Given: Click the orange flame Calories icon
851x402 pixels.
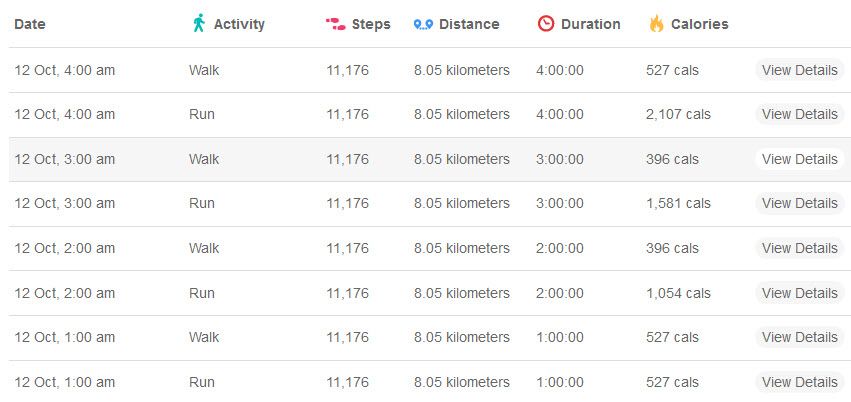Looking at the screenshot, I should coord(657,24).
